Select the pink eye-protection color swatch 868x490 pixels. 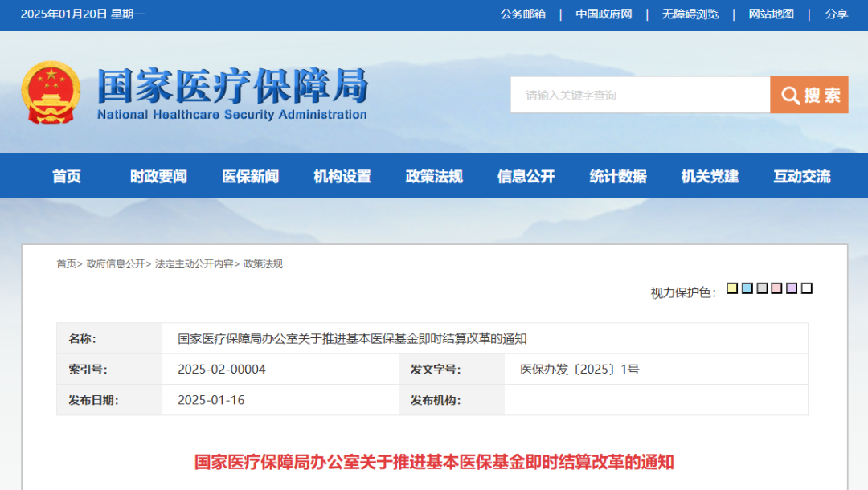776,288
